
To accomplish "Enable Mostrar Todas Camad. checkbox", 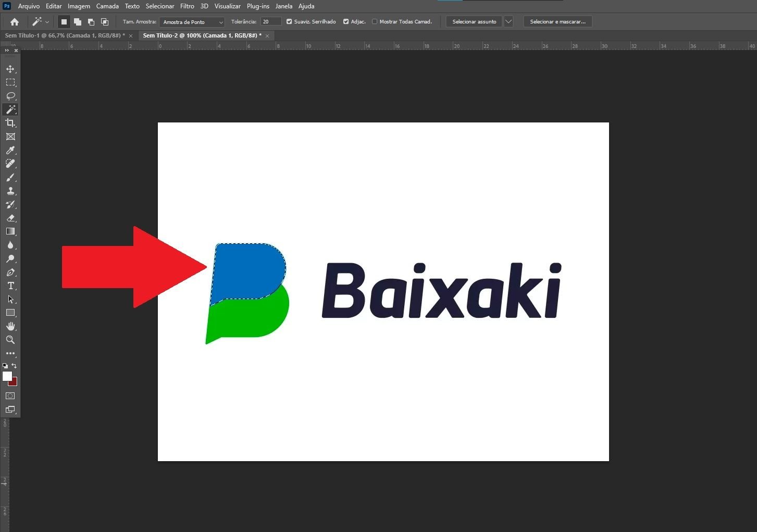I will (x=375, y=21).
